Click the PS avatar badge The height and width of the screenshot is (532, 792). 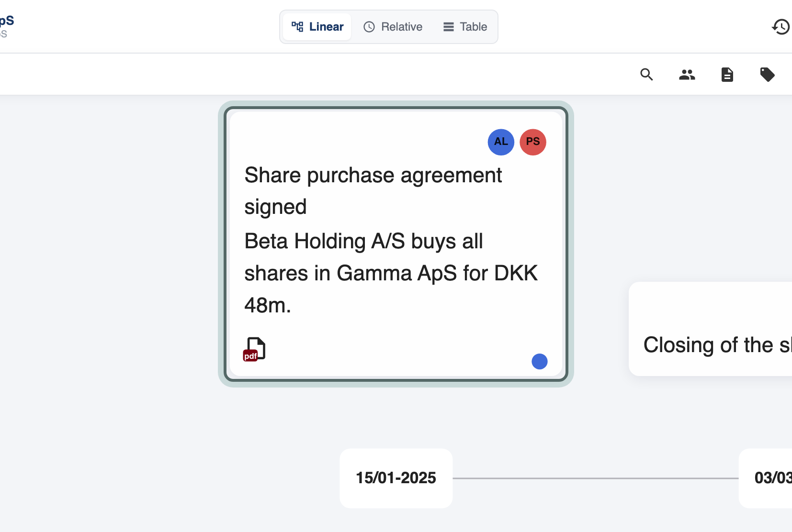point(533,142)
